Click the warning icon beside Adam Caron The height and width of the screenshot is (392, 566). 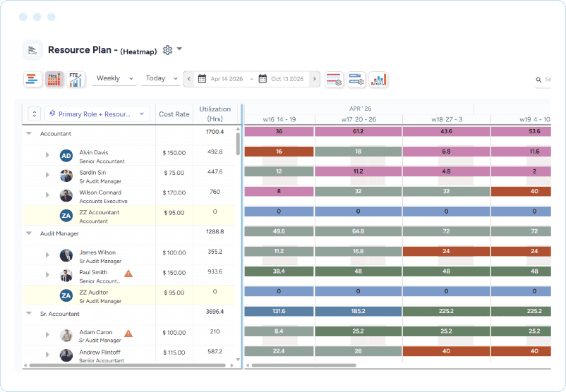128,333
